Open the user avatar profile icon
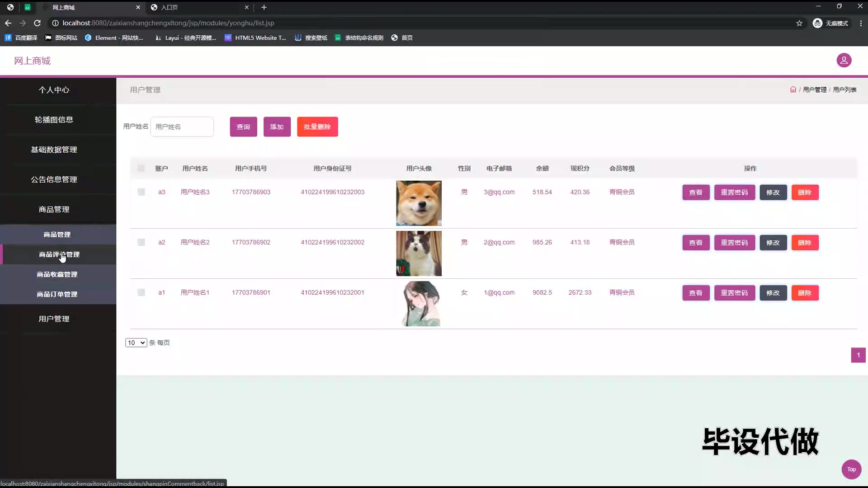The width and height of the screenshot is (868, 488). point(844,60)
